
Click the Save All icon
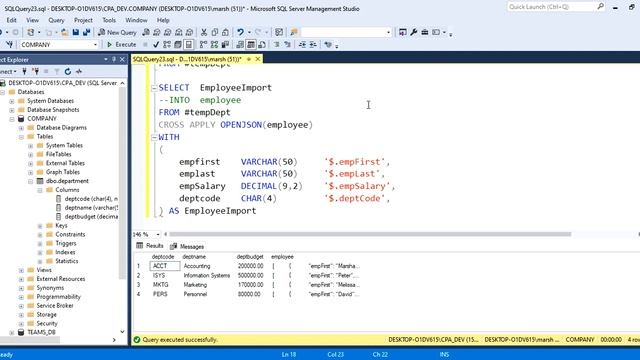[x=87, y=32]
